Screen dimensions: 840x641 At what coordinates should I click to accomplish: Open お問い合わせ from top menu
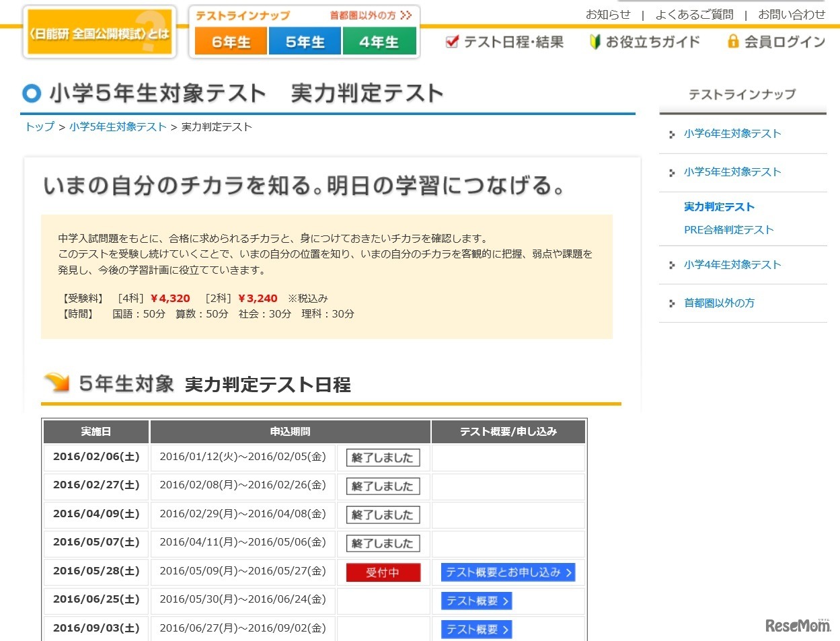coord(792,13)
